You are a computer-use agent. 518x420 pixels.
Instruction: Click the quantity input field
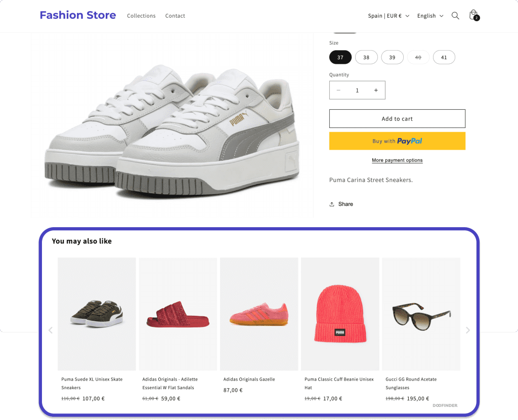coord(357,90)
